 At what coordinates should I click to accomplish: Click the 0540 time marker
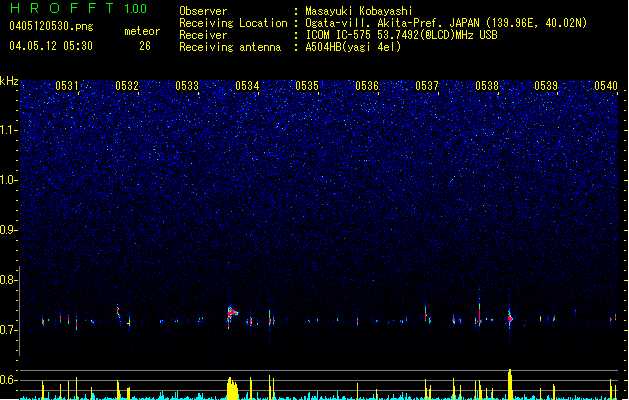(606, 86)
